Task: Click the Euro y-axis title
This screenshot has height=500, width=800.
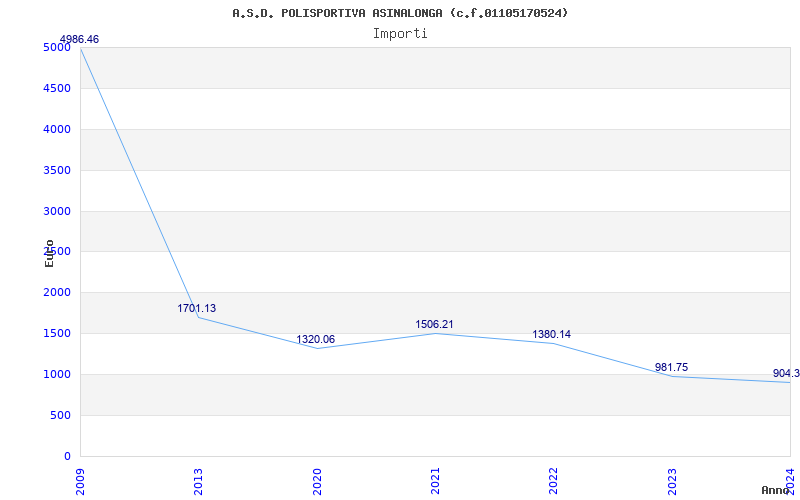Action: 49,252
